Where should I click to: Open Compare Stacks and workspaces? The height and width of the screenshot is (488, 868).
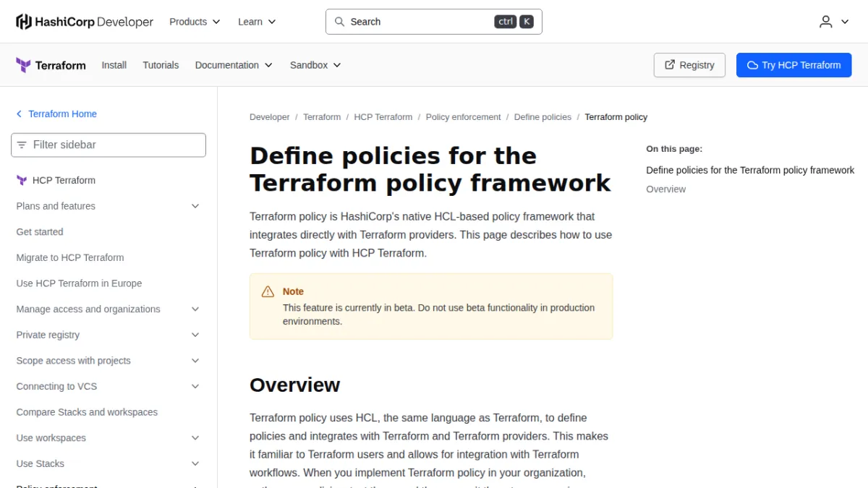pos(87,412)
